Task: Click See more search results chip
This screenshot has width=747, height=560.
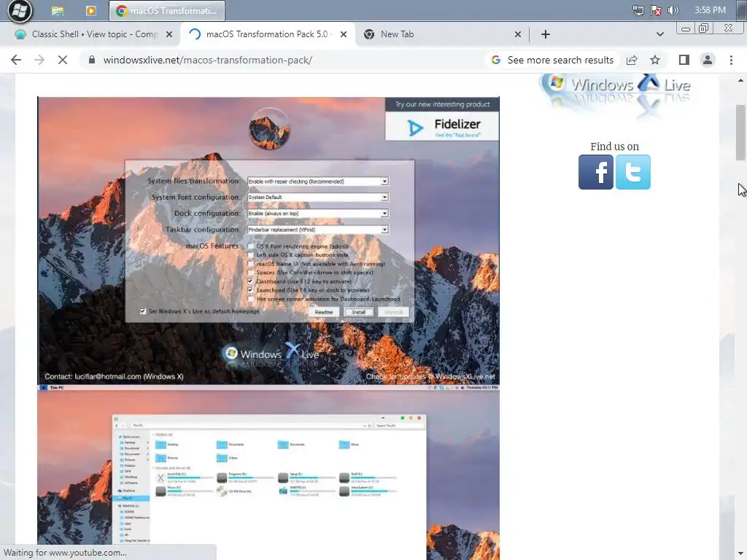Action: [553, 60]
